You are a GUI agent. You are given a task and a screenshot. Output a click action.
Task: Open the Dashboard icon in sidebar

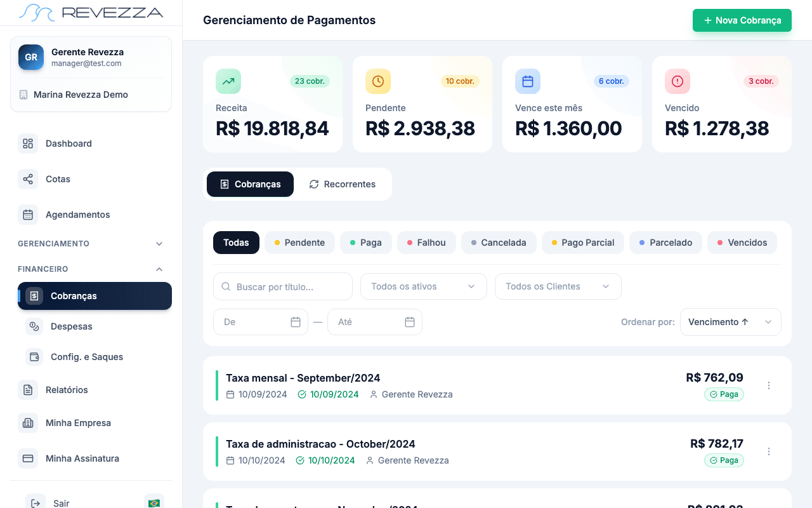point(28,144)
